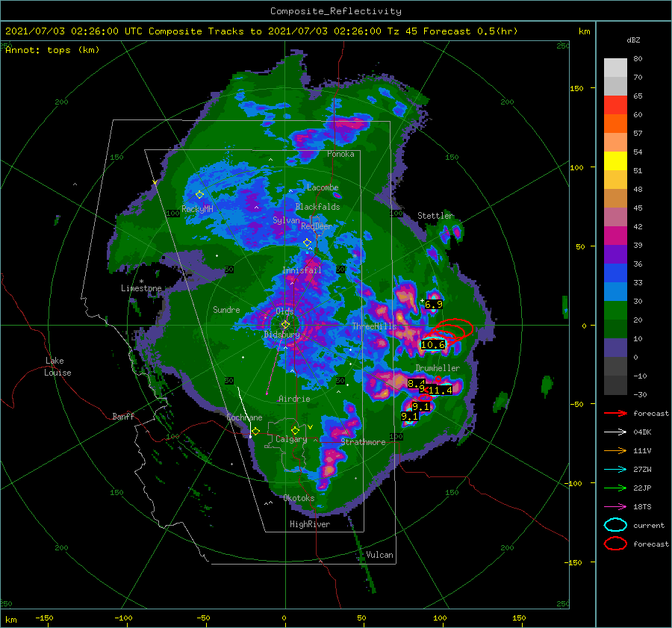The width and height of the screenshot is (672, 628).
Task: Select the Okotoks label
Action: coord(299,498)
